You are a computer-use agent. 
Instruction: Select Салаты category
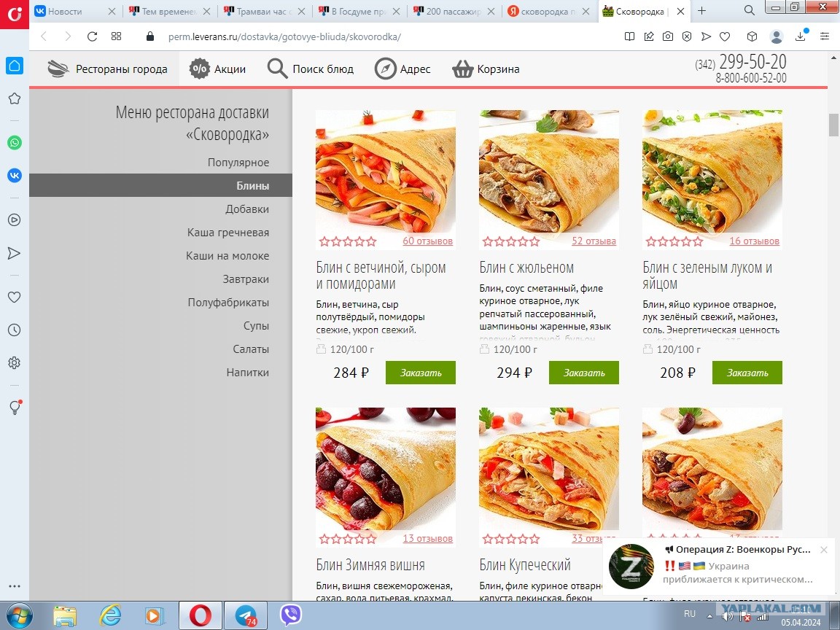251,349
